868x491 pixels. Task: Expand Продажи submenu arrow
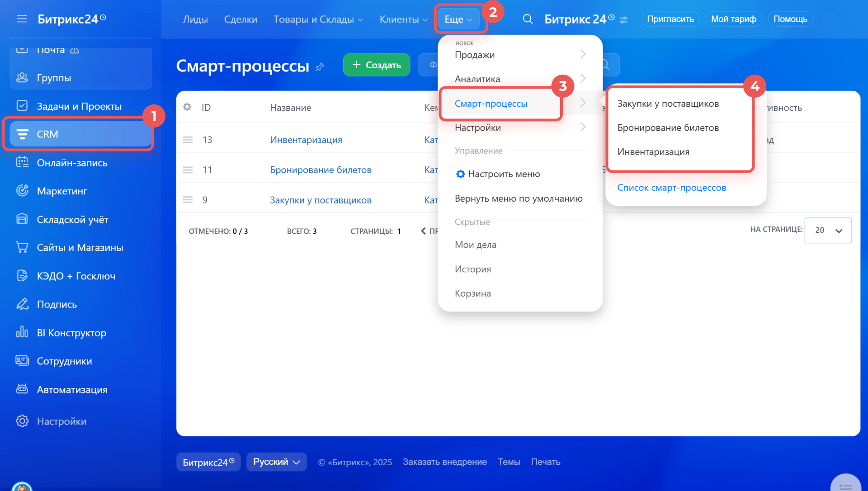click(583, 54)
